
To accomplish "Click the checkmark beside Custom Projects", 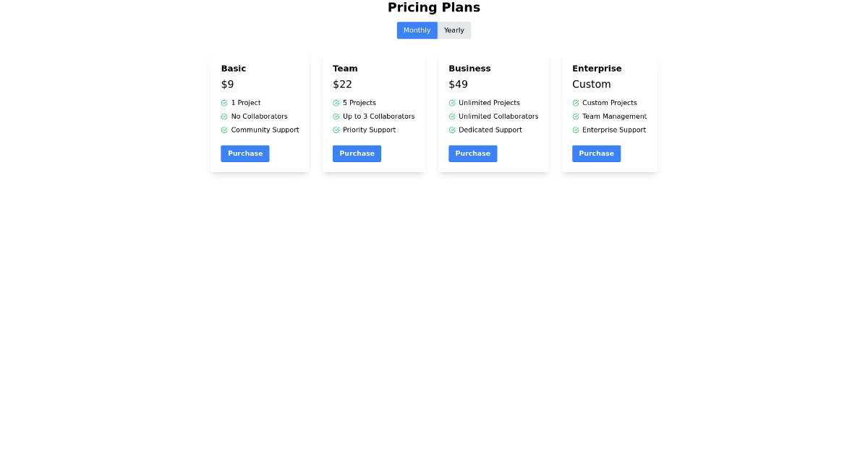I will [x=576, y=103].
